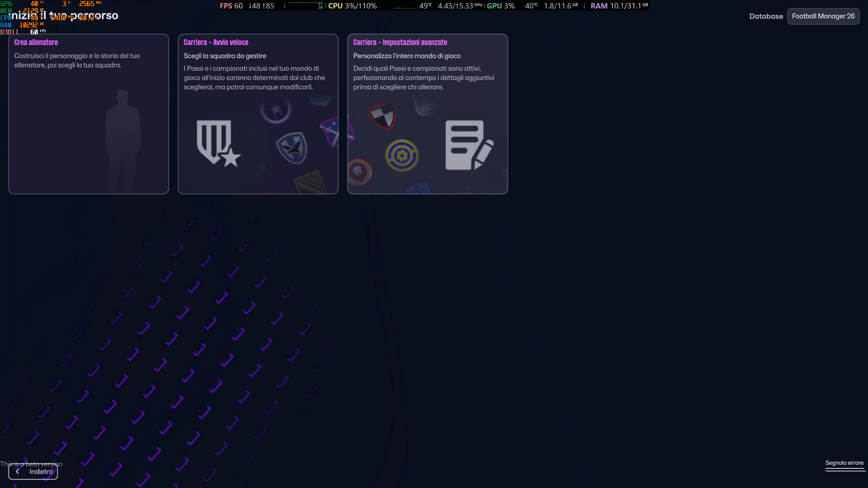Click the FPS counter overlay readout
This screenshot has width=868, height=488.
(231, 6)
